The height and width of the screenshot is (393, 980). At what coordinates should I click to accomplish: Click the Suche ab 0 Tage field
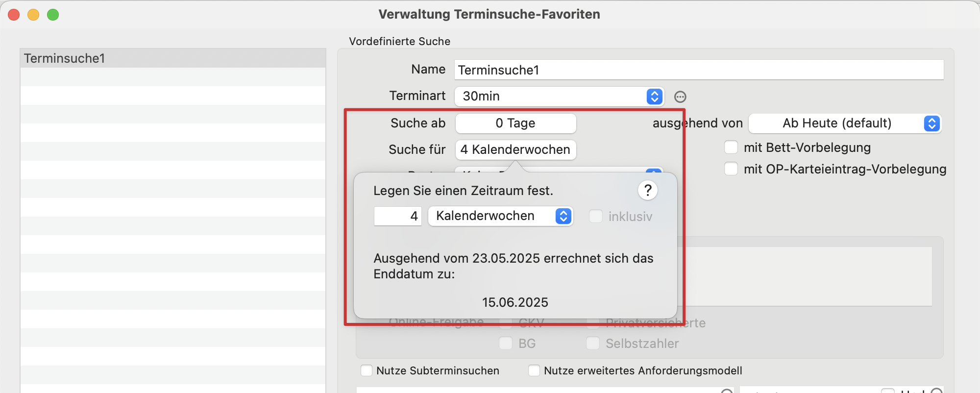pos(515,123)
